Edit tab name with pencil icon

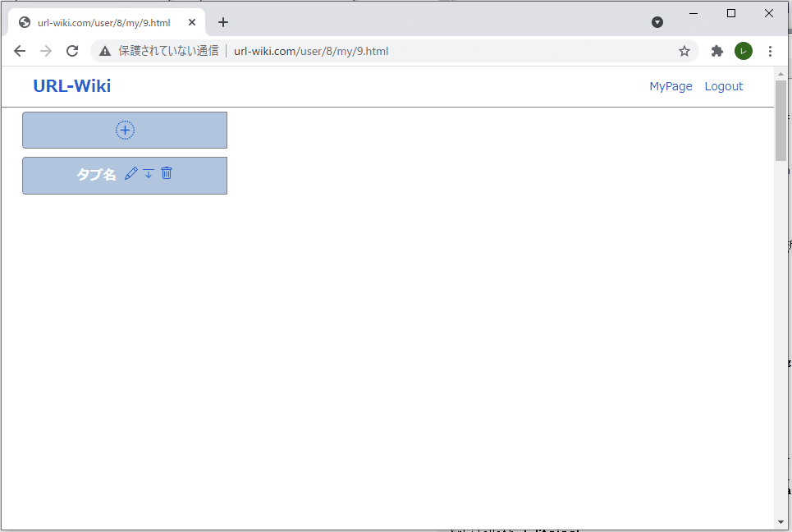(x=130, y=173)
